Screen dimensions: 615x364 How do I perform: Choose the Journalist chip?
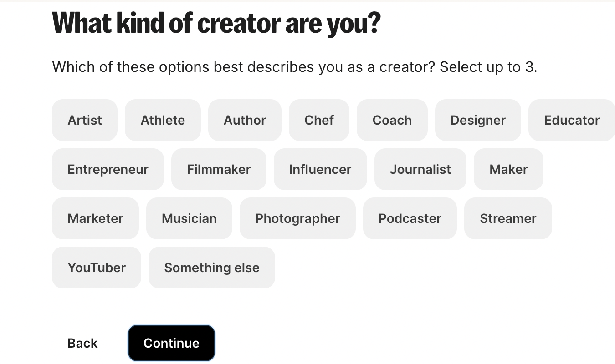pyautogui.click(x=420, y=169)
